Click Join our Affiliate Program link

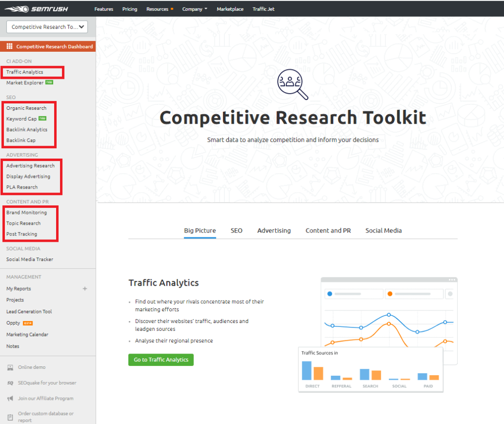(46, 398)
